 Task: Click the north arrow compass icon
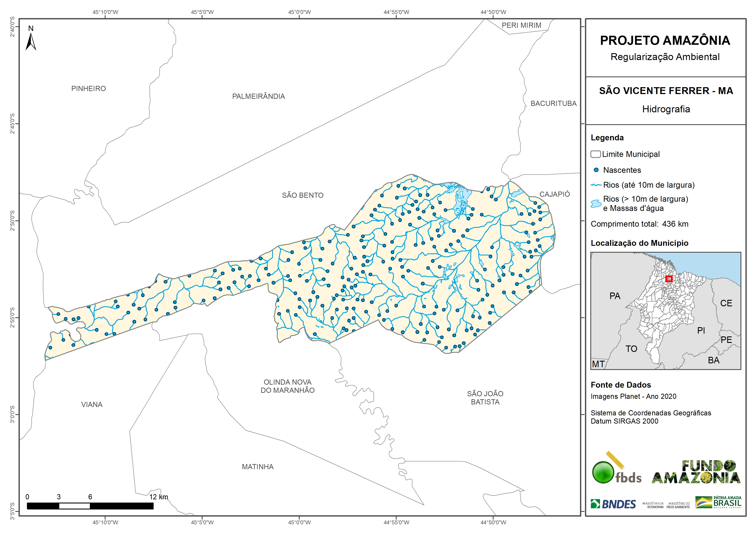point(31,42)
